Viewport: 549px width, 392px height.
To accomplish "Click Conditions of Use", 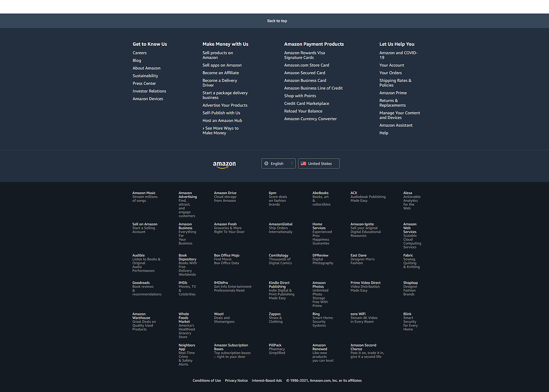I will click(207, 381).
